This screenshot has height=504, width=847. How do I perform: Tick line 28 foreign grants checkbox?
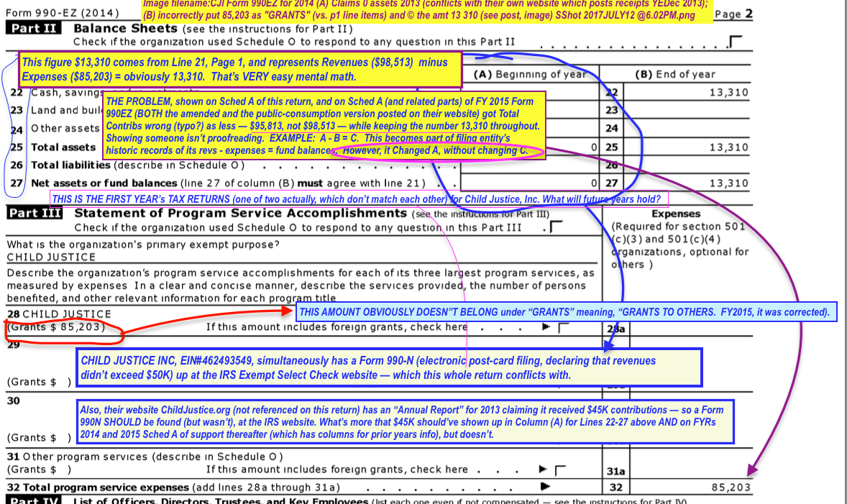point(564,328)
